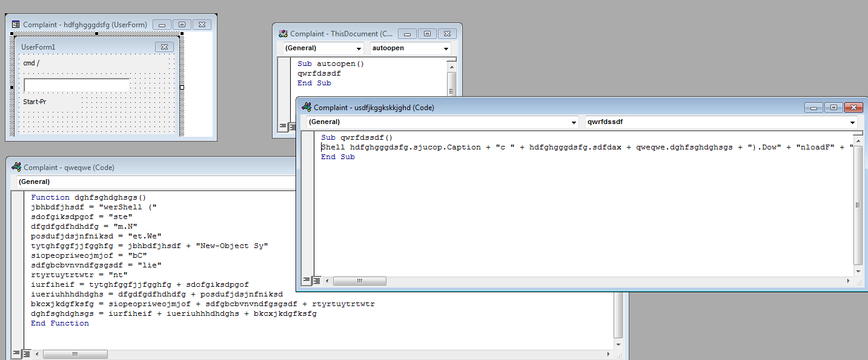Minimize the ThisDocument code window
The image size is (868, 360).
pos(407,34)
